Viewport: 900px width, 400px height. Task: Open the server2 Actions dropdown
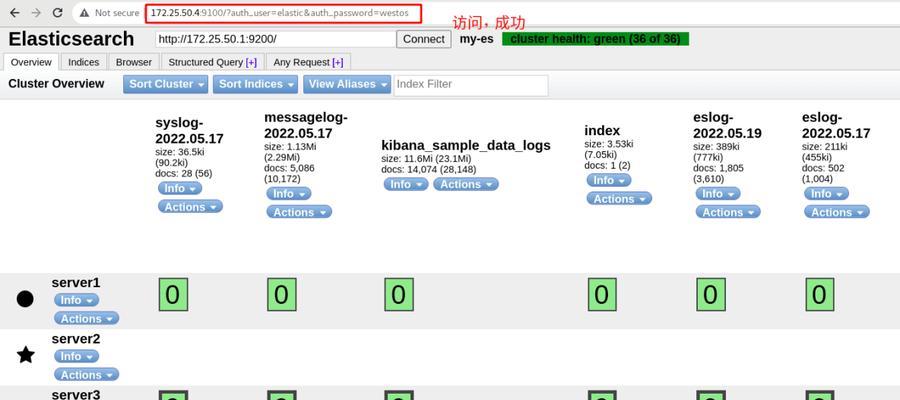coord(87,375)
